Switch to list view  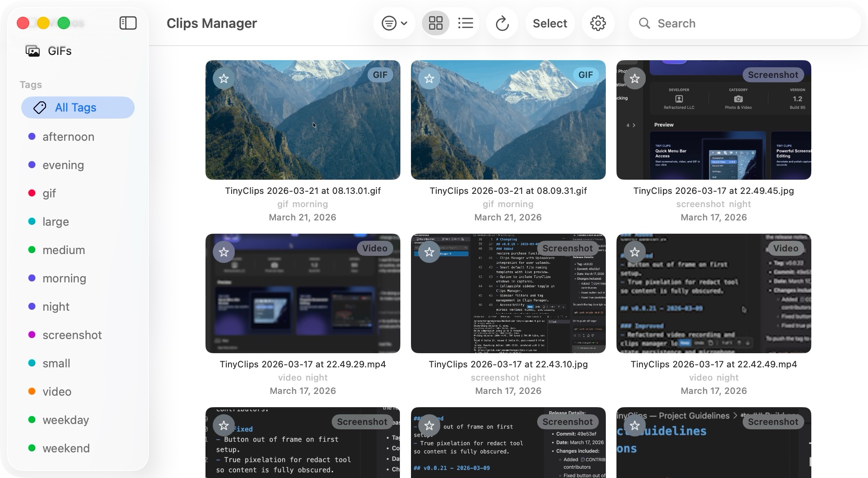[x=465, y=23]
